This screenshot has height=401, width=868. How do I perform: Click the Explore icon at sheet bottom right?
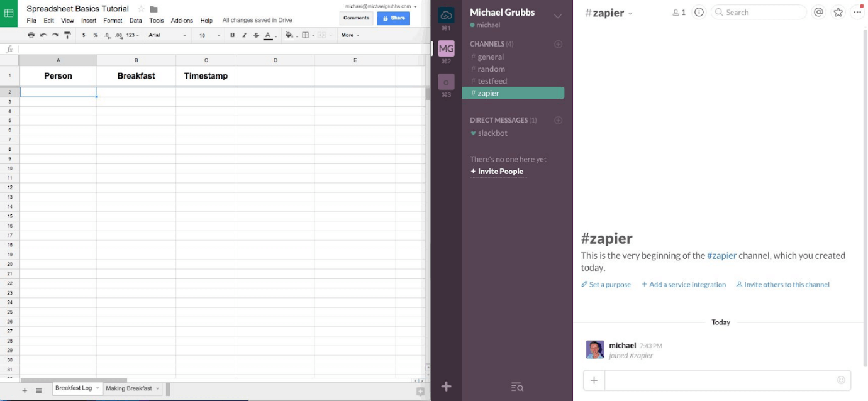420,392
